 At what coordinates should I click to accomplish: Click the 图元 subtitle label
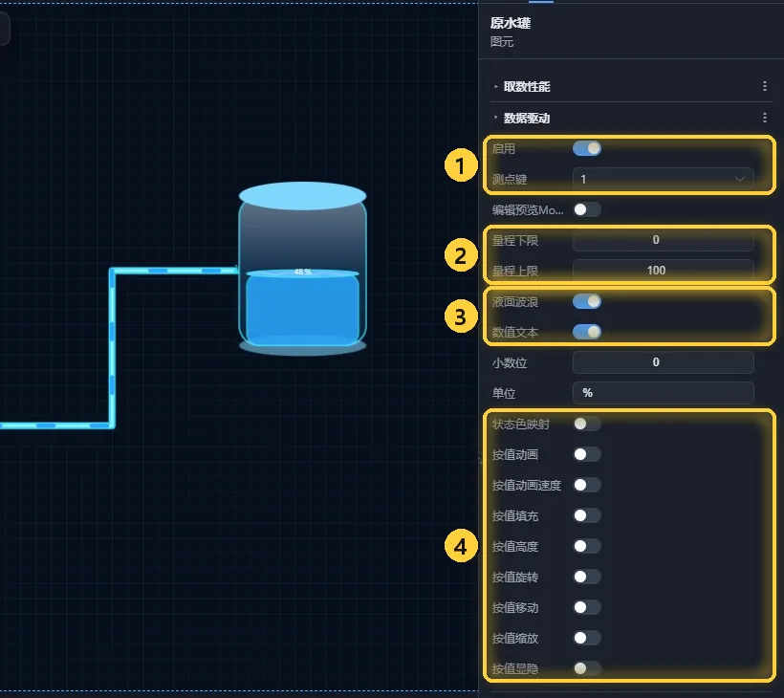coord(502,42)
